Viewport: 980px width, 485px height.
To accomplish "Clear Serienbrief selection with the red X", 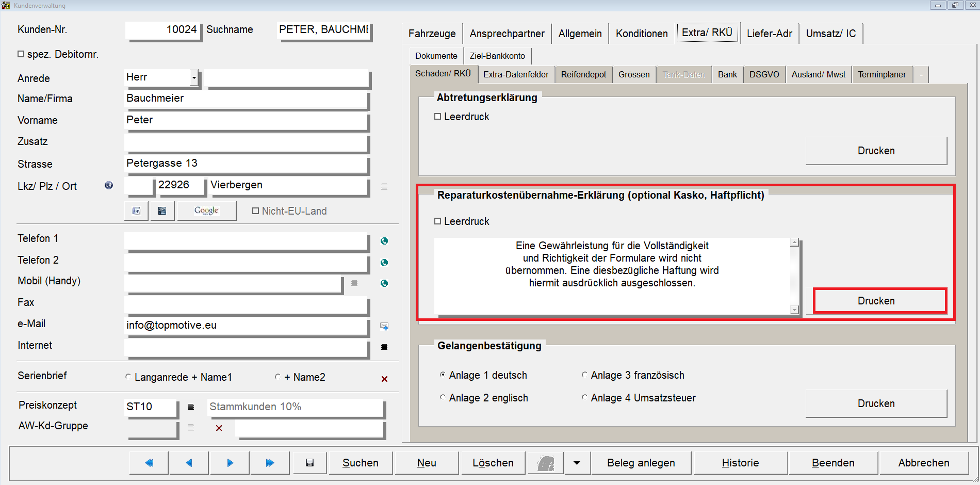I will point(384,379).
